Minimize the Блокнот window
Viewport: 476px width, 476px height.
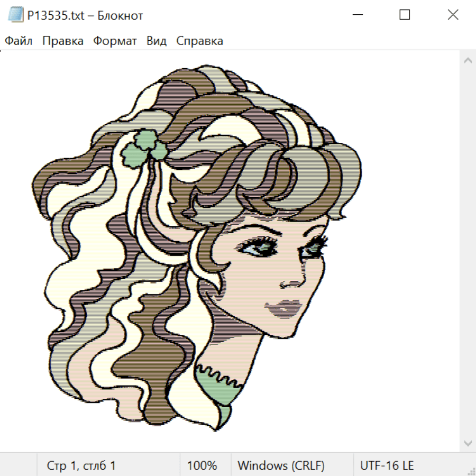pyautogui.click(x=357, y=15)
